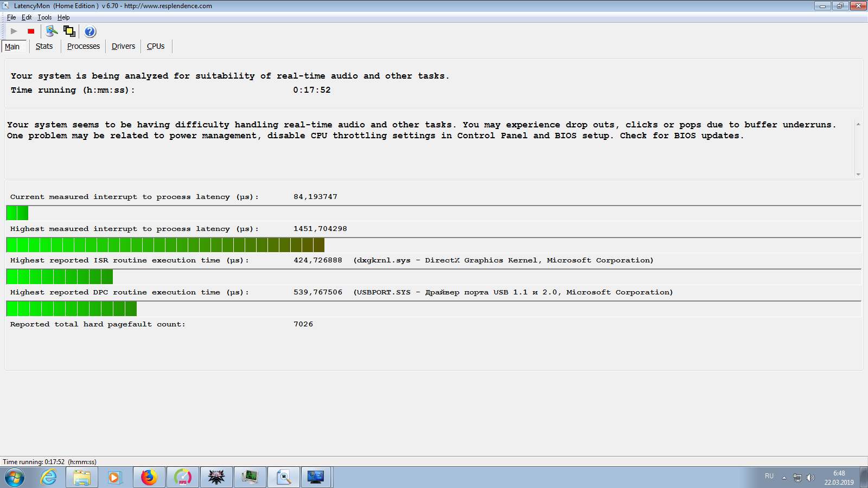This screenshot has height=488, width=868.
Task: Click down arrow of the message scrollbar
Action: 858,174
